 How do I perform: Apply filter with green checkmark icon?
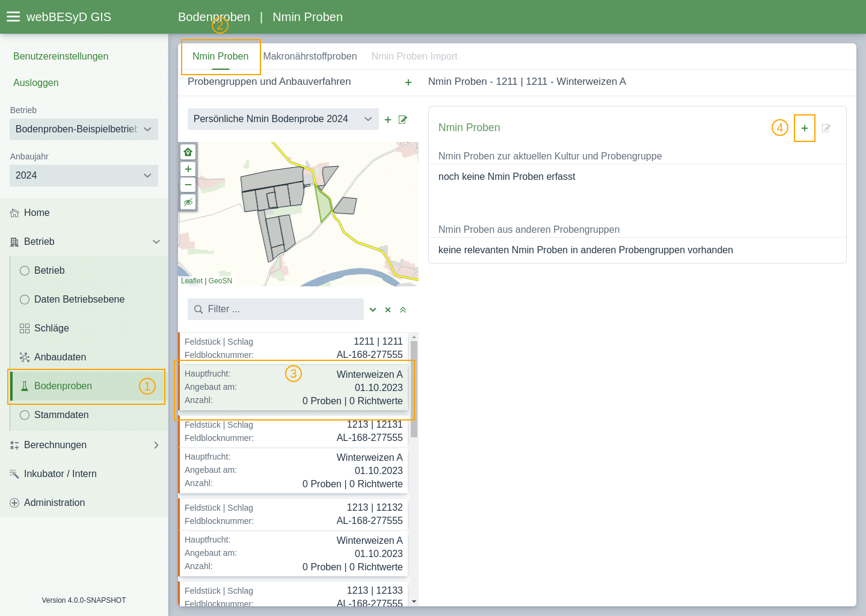tap(373, 310)
